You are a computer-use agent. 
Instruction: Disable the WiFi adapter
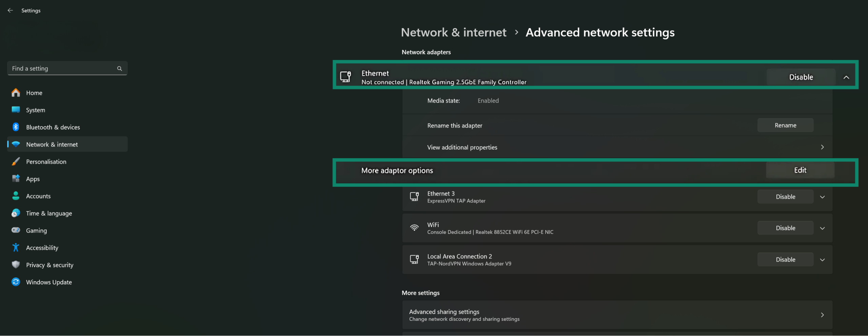tap(785, 228)
